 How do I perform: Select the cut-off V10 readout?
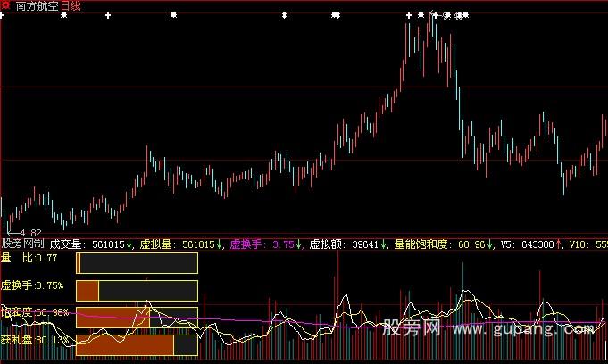588,244
